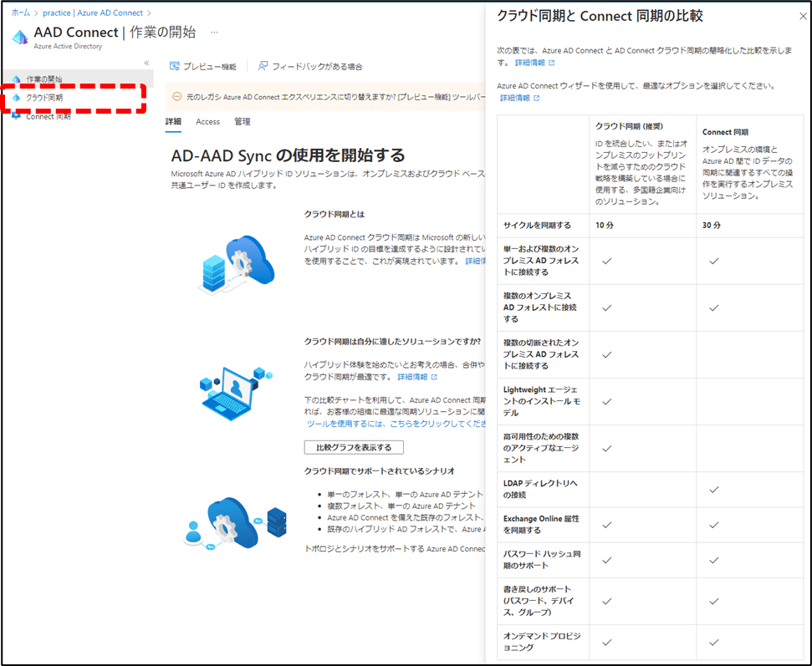The width and height of the screenshot is (812, 666).
Task: Click cloud sync checkmark in Lightweight row
Action: click(606, 401)
